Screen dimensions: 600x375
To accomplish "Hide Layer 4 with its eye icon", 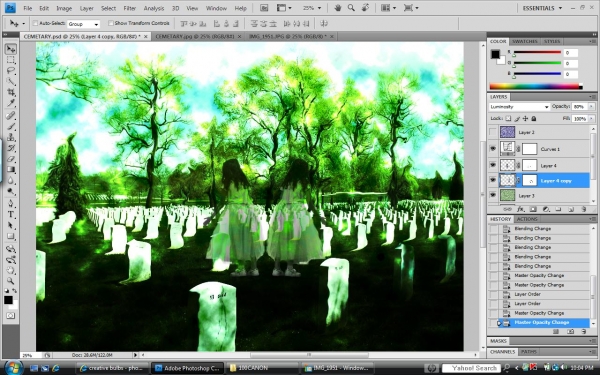I will 493,165.
